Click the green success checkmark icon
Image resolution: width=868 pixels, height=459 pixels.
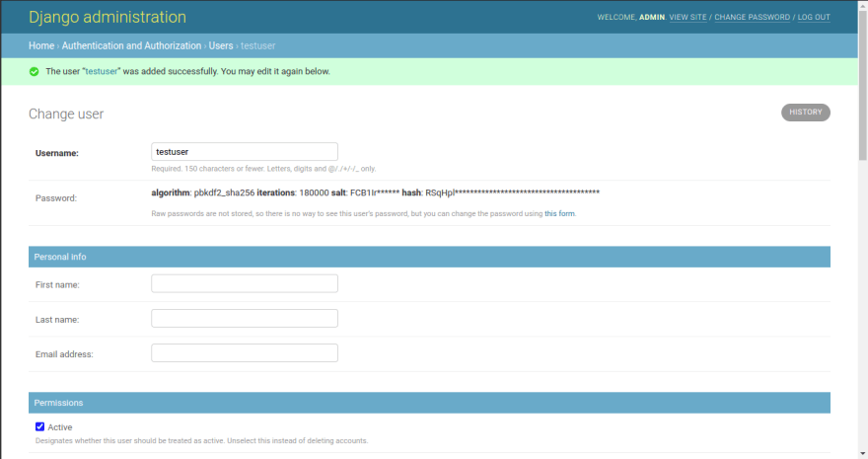click(x=34, y=71)
